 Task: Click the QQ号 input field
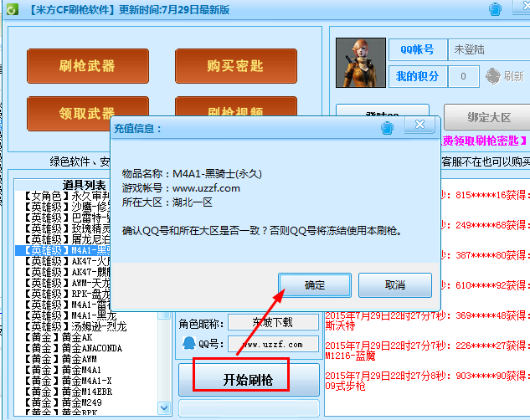click(x=273, y=344)
